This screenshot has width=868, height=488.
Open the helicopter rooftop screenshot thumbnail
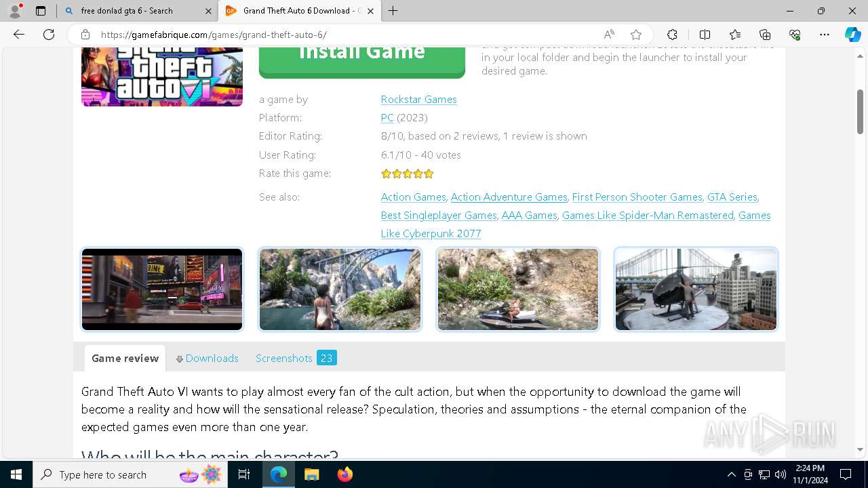pos(696,289)
